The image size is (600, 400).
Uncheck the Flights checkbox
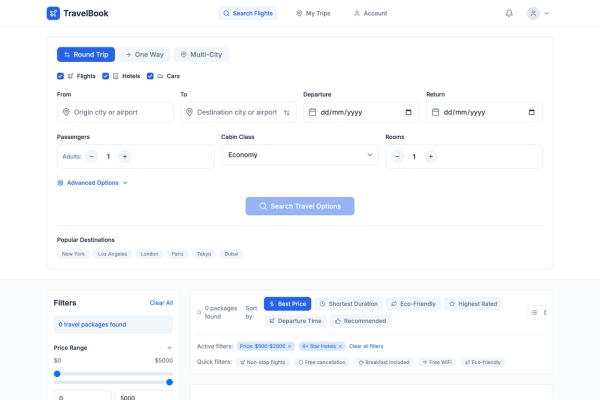pyautogui.click(x=60, y=76)
